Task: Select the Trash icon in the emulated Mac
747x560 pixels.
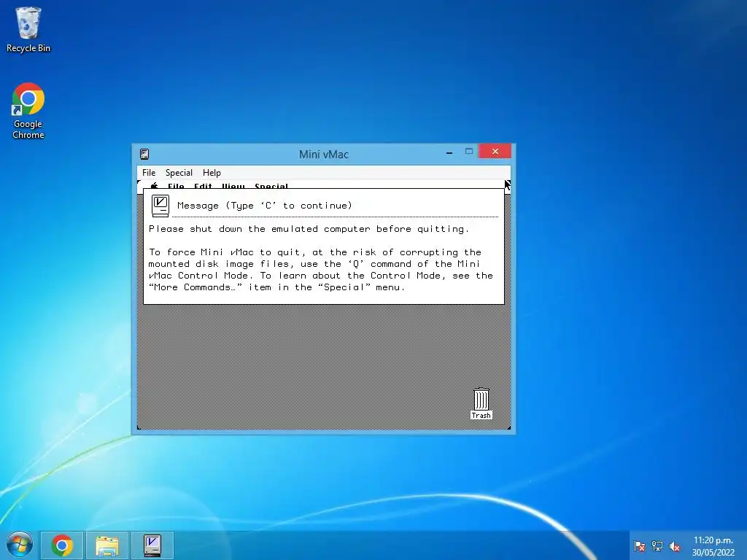Action: click(x=481, y=404)
